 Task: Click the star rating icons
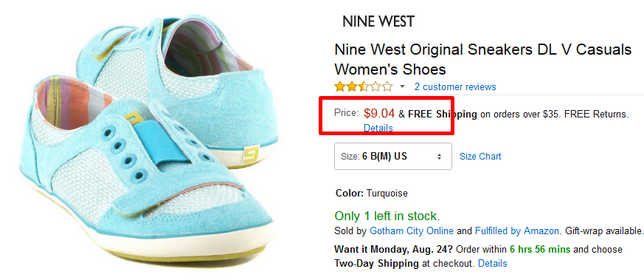(364, 86)
